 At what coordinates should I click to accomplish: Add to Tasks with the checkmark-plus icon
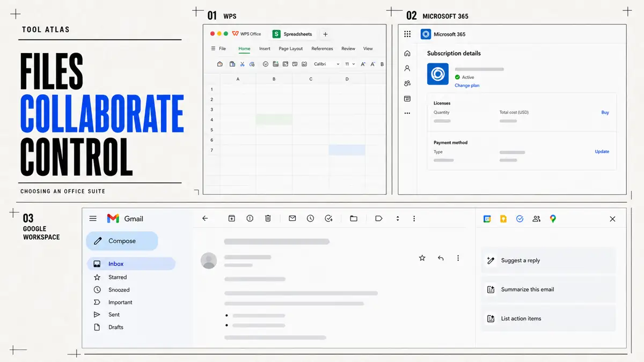329,218
